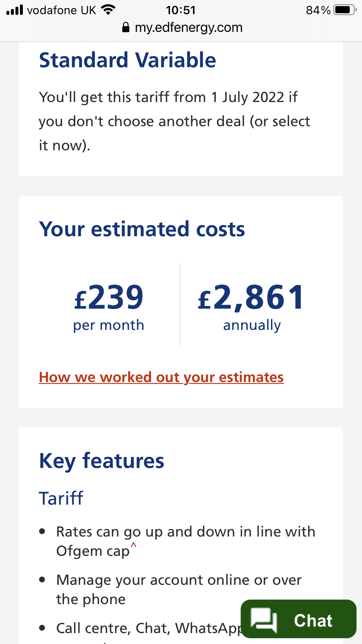This screenshot has height=644, width=362.
Task: Tap the cellular signal bars icon
Action: (x=15, y=10)
